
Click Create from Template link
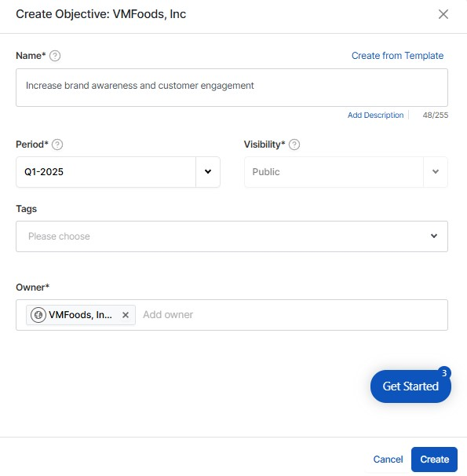pyautogui.click(x=398, y=56)
